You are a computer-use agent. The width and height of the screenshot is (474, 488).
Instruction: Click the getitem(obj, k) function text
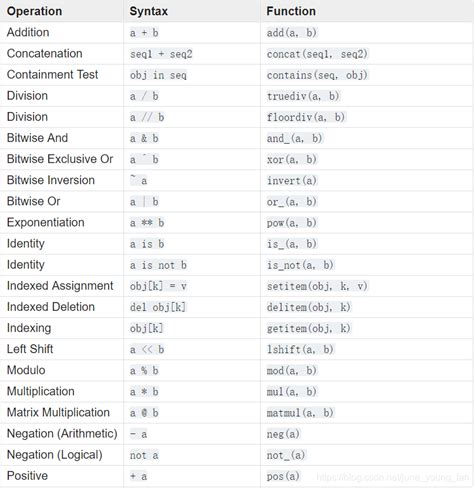pos(309,328)
